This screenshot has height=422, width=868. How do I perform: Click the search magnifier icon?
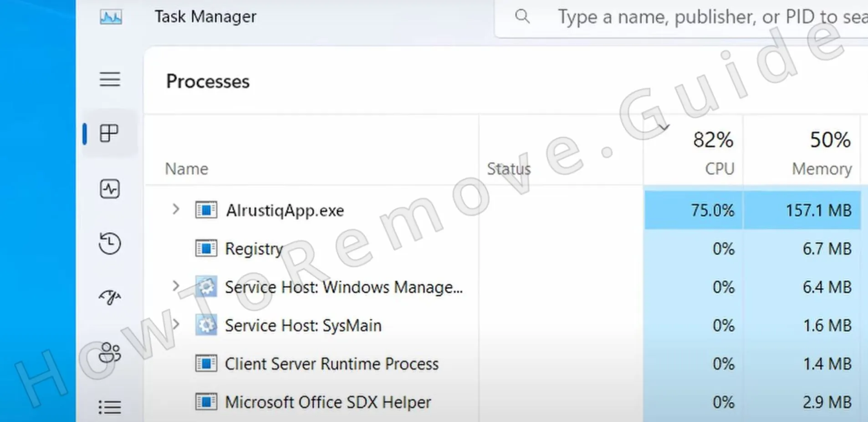[522, 17]
